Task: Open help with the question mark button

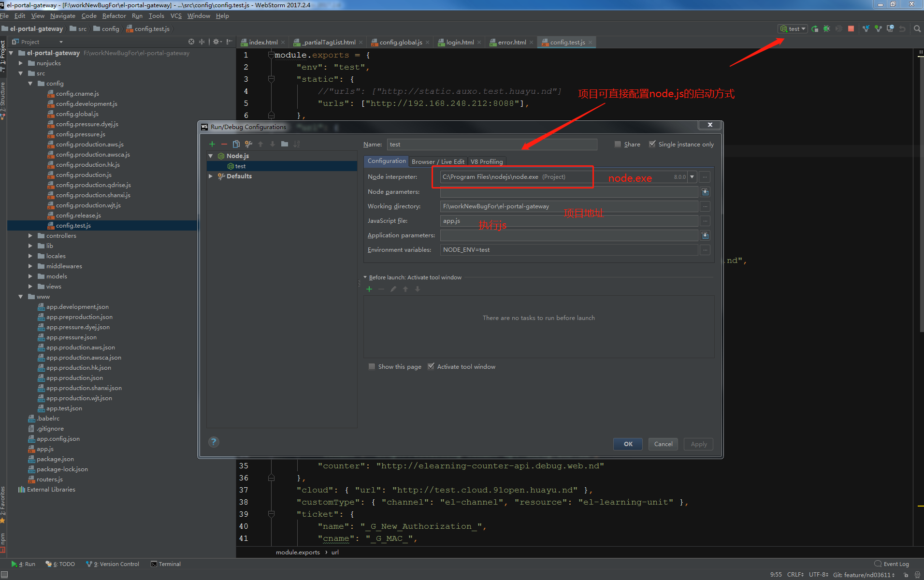Action: pos(214,441)
